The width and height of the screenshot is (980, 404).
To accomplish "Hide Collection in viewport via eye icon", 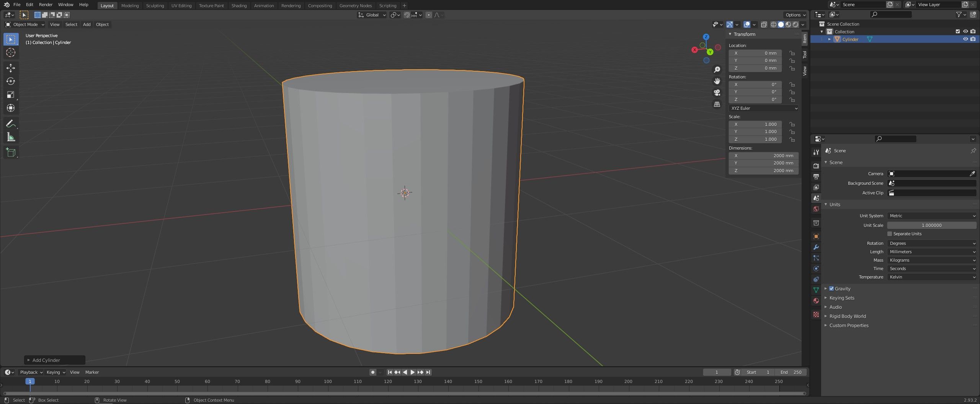I will click(x=965, y=31).
